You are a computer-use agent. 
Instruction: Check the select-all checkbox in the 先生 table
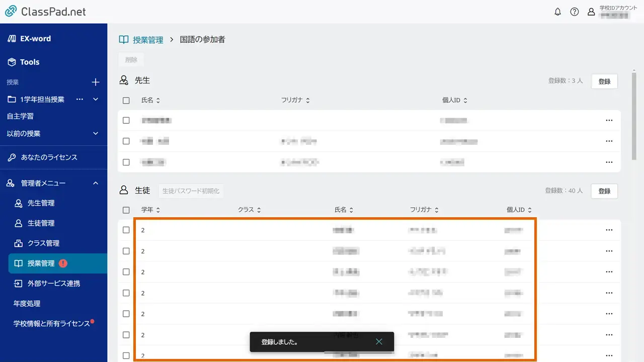coord(126,100)
